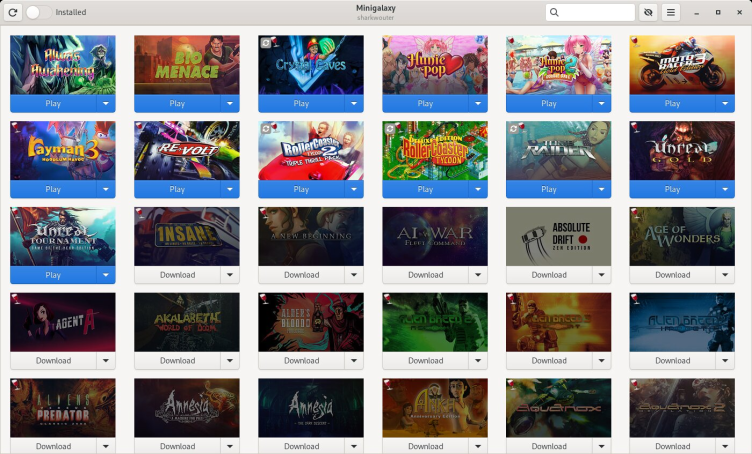Click wine glass icon on Age of Wonders
Viewport: 752px width, 454px height.
click(635, 213)
